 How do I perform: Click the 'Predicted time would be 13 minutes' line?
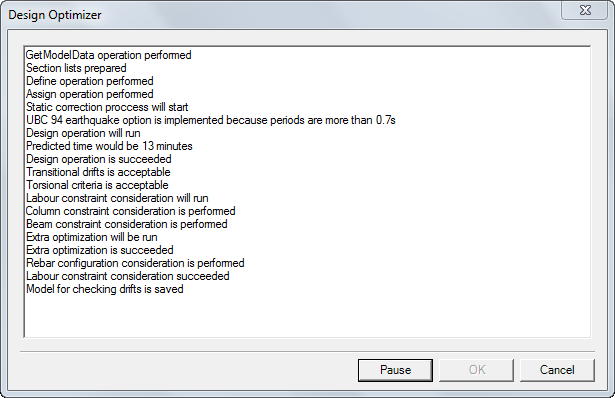click(x=109, y=145)
